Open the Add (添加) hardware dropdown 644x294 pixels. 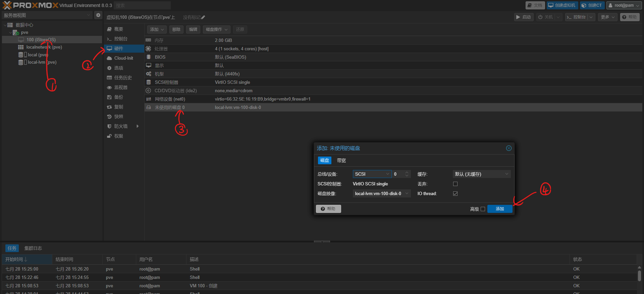click(x=157, y=30)
